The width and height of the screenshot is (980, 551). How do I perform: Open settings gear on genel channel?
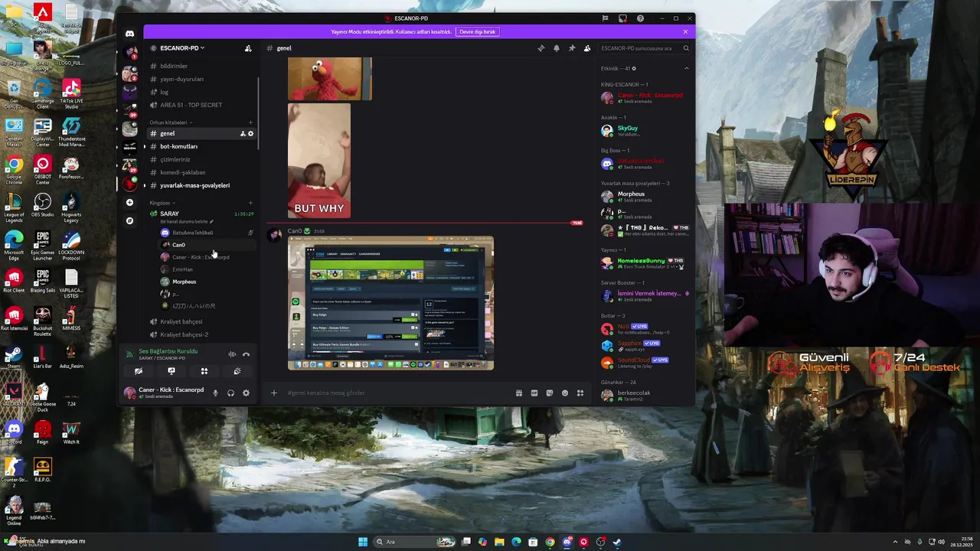(250, 134)
